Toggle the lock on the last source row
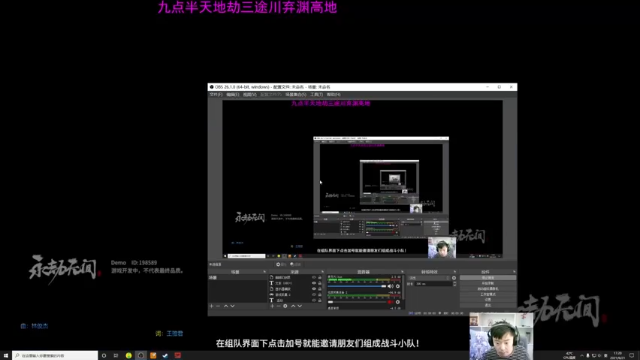This screenshot has width=640, height=360. [320, 300]
